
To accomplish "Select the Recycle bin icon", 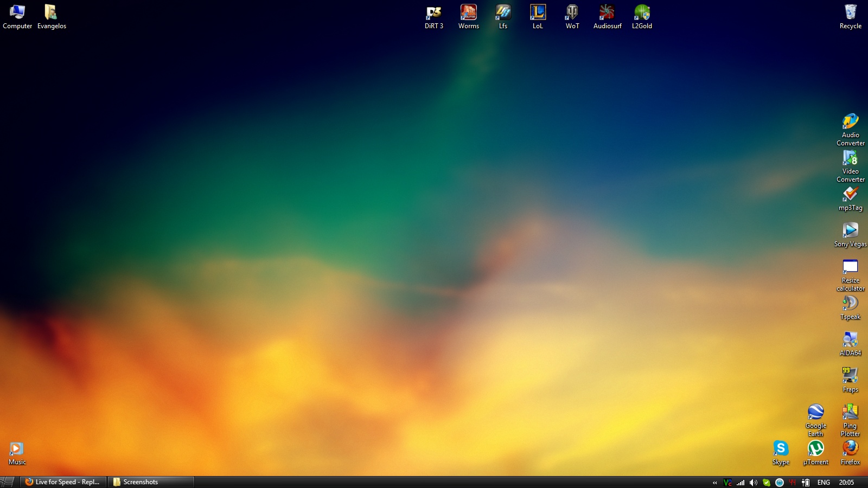I will [851, 17].
